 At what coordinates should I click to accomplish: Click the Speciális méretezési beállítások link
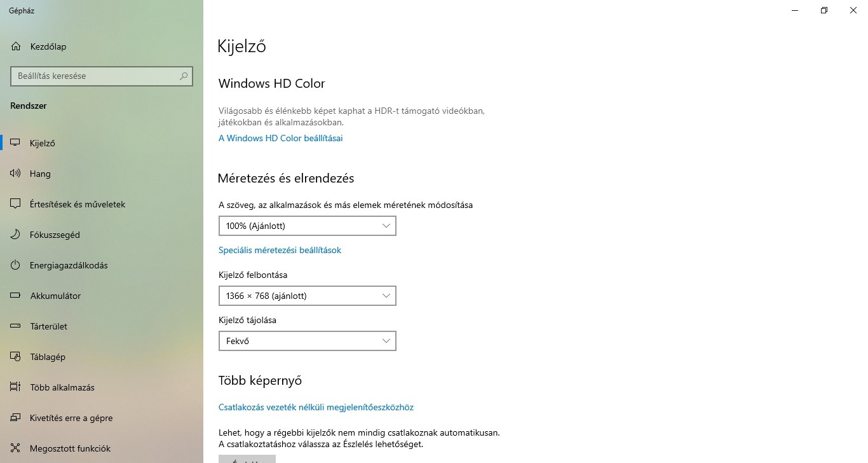280,250
